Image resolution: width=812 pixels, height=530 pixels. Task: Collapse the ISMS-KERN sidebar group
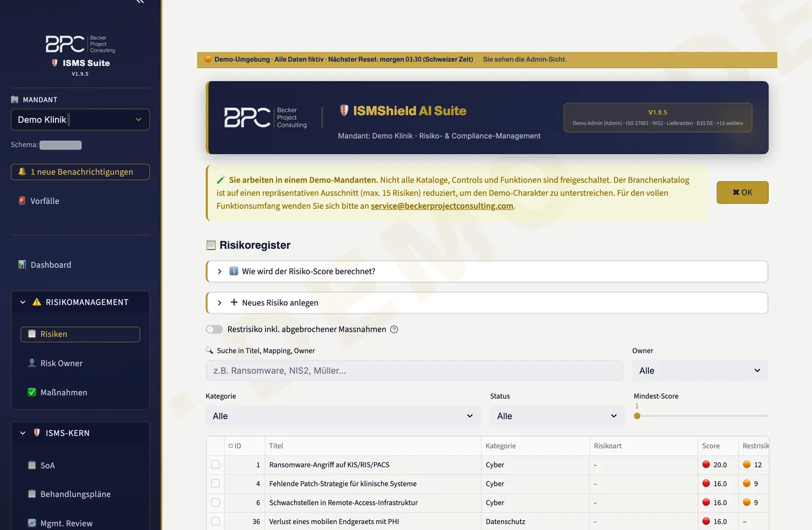(x=80, y=433)
